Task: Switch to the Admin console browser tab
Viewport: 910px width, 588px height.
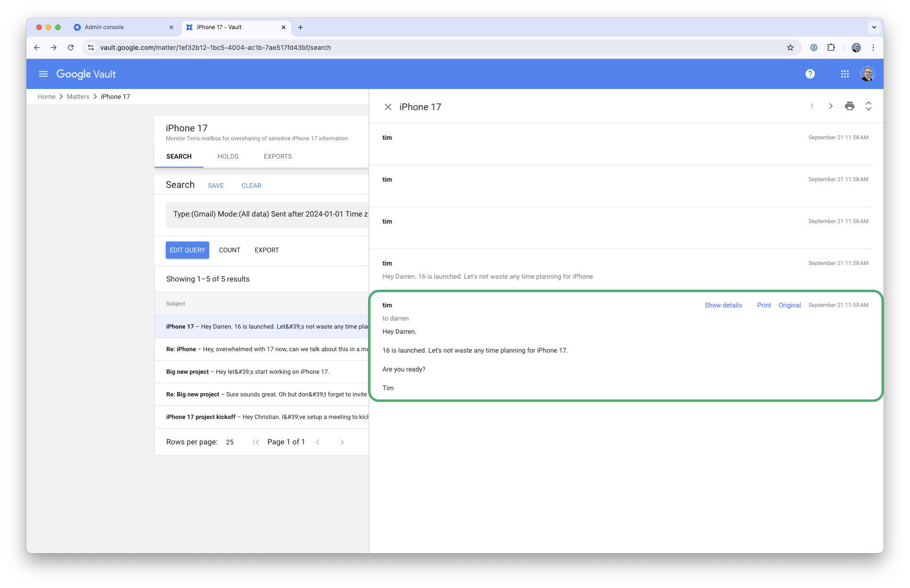Action: pyautogui.click(x=124, y=27)
